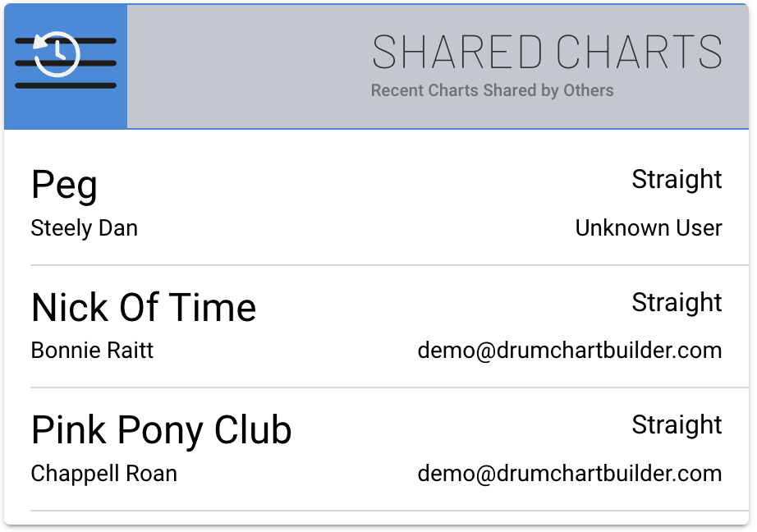Click the divider below Nick Of Time row
Image resolution: width=757 pixels, height=532 pixels.
pos(389,388)
